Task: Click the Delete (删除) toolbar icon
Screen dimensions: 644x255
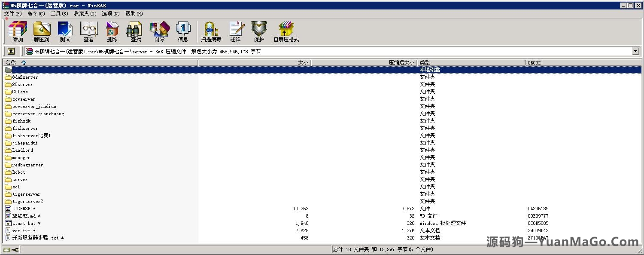Action: [112, 31]
